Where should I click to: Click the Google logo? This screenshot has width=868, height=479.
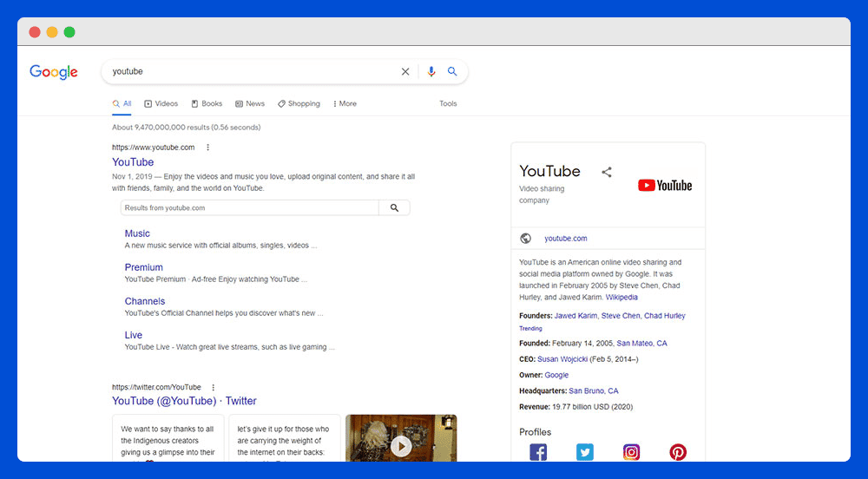tap(54, 72)
